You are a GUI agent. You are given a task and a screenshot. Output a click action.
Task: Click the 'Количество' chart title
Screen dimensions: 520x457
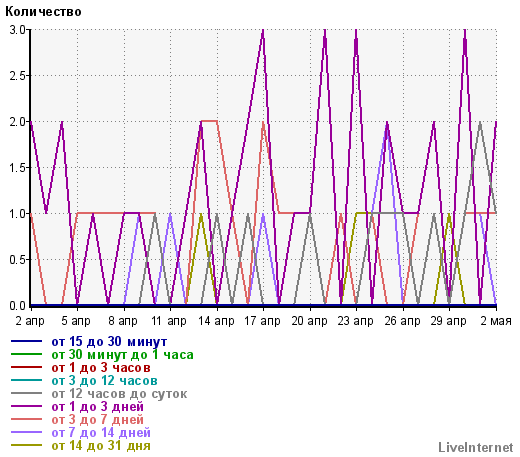pyautogui.click(x=43, y=12)
